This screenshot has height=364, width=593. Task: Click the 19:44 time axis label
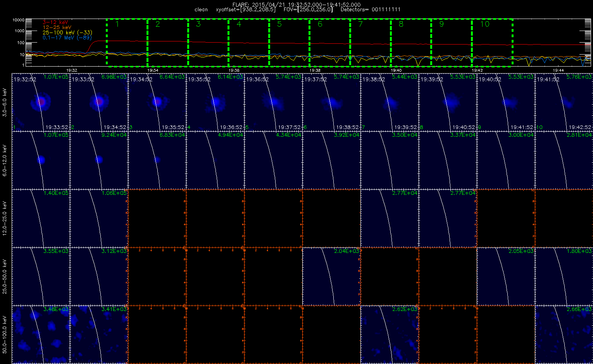(x=558, y=70)
